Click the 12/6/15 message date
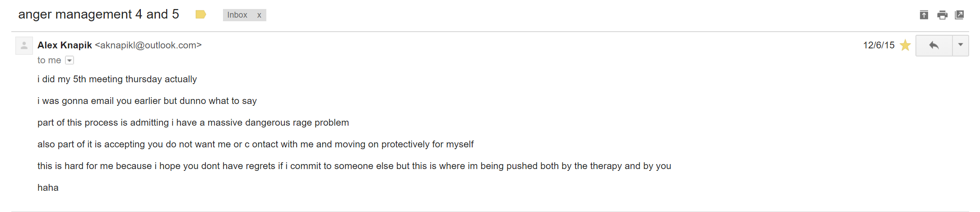Image resolution: width=980 pixels, height=212 pixels. 879,45
